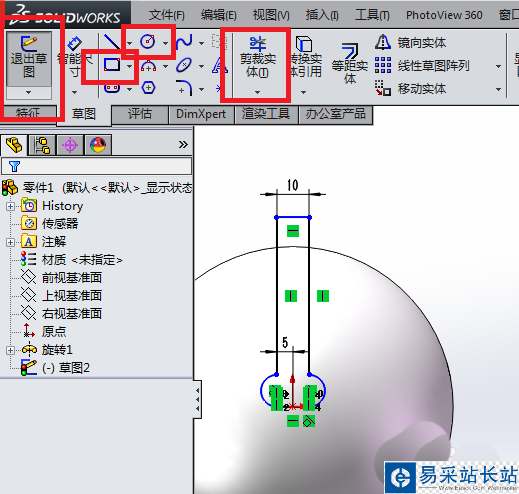The width and height of the screenshot is (519, 494).
Task: Open the Slot tool dropdown arrow
Action: click(129, 89)
